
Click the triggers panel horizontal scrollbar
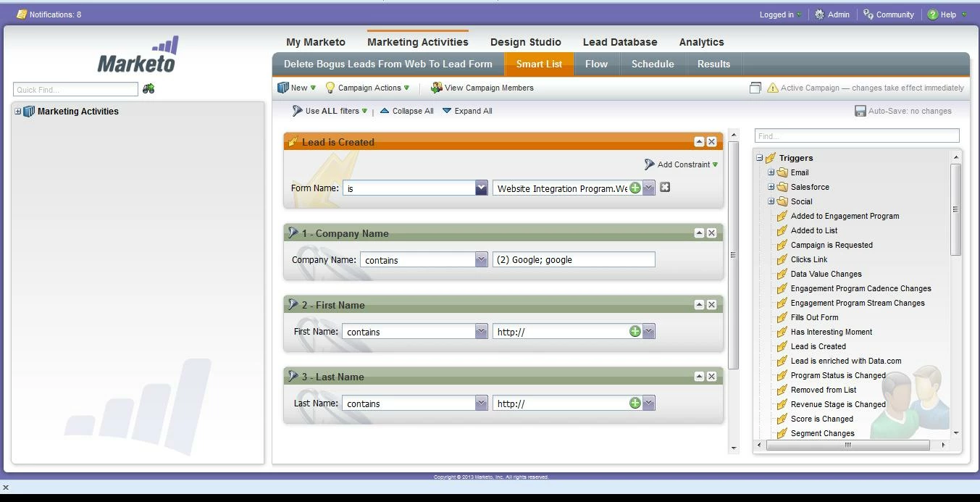(x=848, y=445)
